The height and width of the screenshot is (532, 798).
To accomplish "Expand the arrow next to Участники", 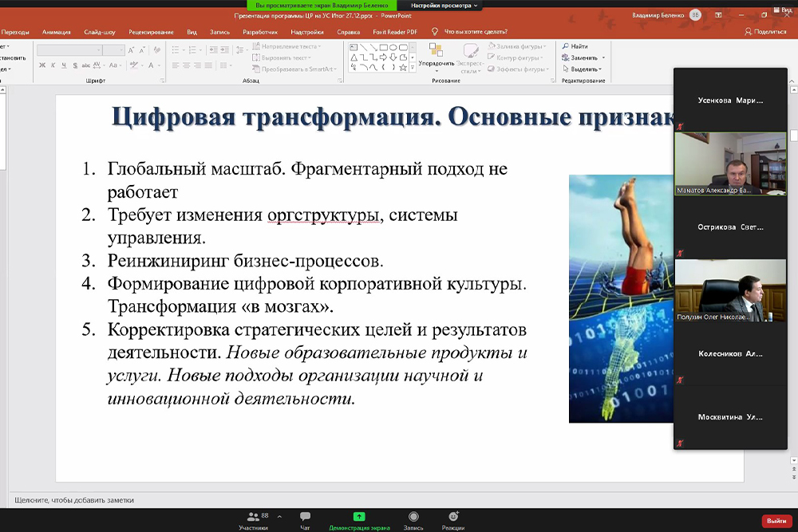I will [279, 516].
